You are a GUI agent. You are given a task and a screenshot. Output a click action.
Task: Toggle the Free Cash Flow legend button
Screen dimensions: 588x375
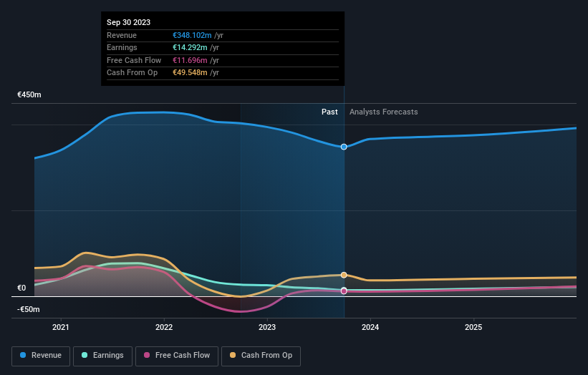pos(177,356)
